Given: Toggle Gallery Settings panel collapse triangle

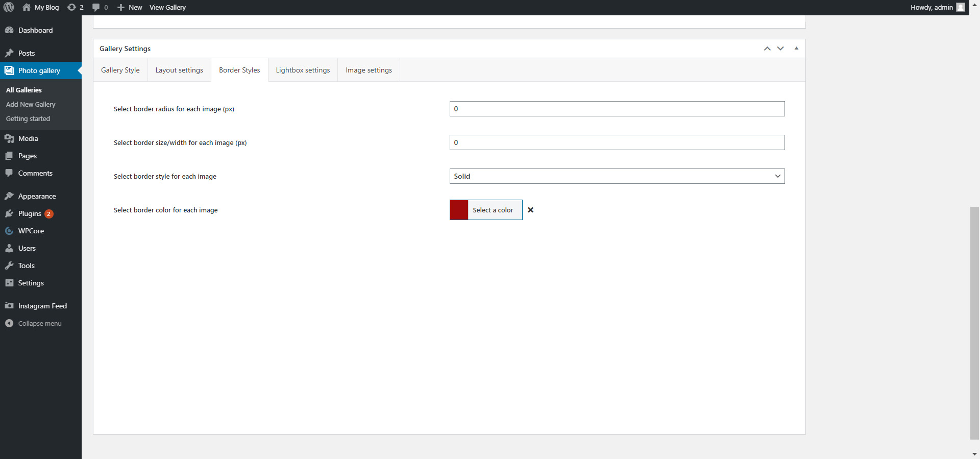Looking at the screenshot, I should click(x=796, y=49).
